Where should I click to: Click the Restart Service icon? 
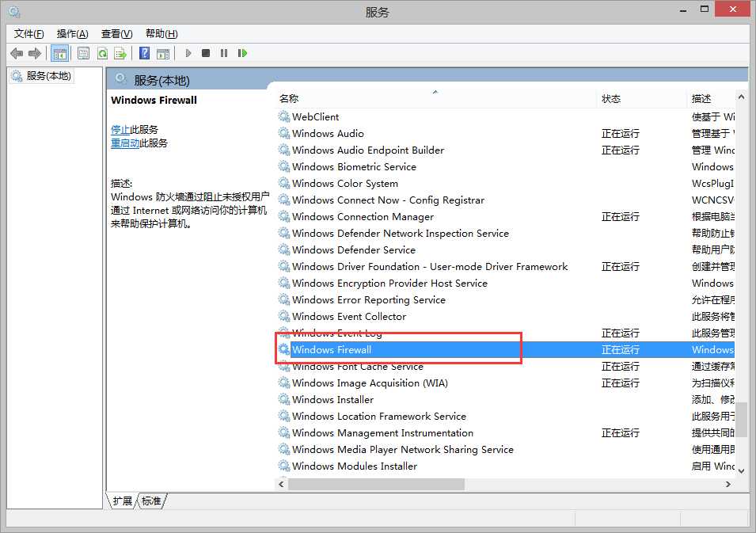[x=242, y=53]
